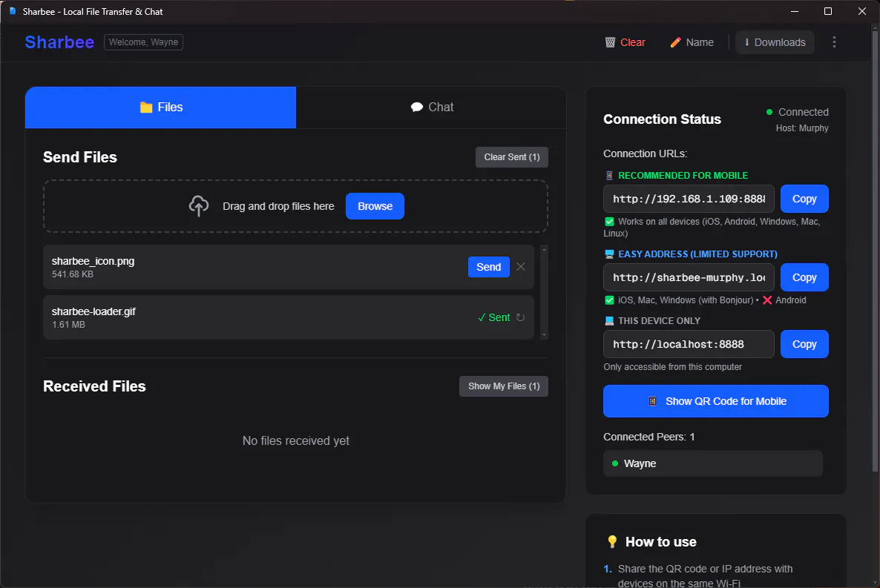
Task: Click the red X beside Android
Action: click(x=767, y=300)
